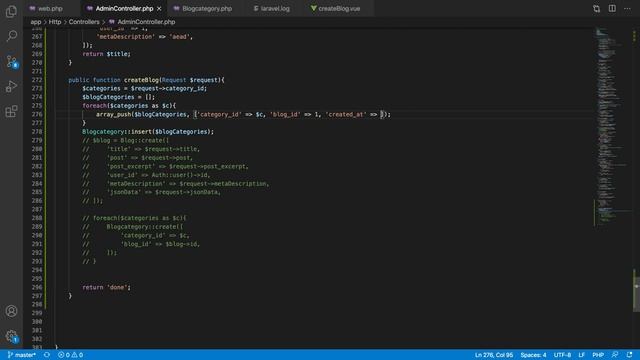Click the feedback icon in status bar
Screen dimensions: 640x360
point(615,355)
